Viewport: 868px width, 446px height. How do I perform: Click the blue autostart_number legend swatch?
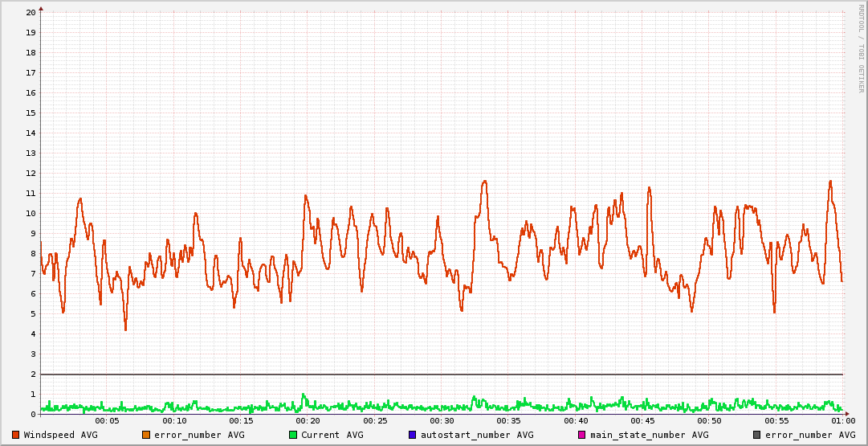[x=413, y=435]
